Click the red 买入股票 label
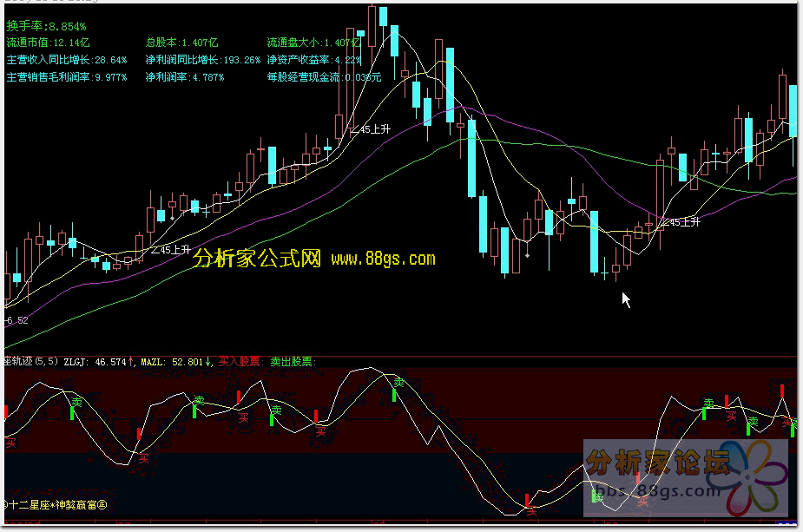This screenshot has width=803, height=532. pyautogui.click(x=239, y=362)
